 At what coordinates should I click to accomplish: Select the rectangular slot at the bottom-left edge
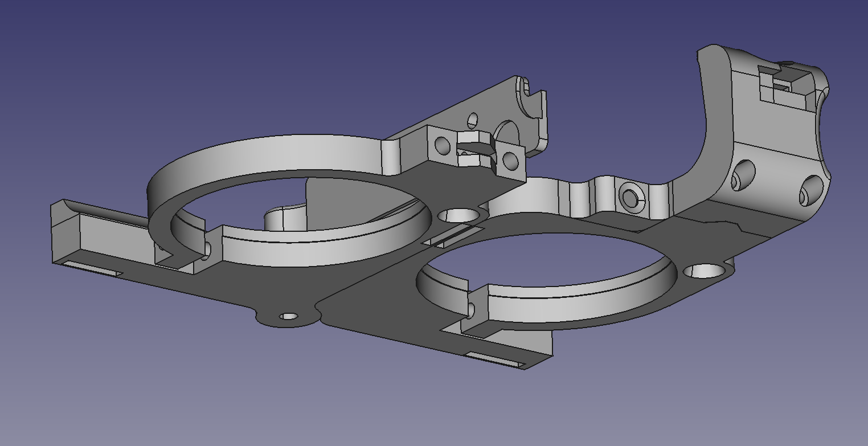pyautogui.click(x=91, y=268)
